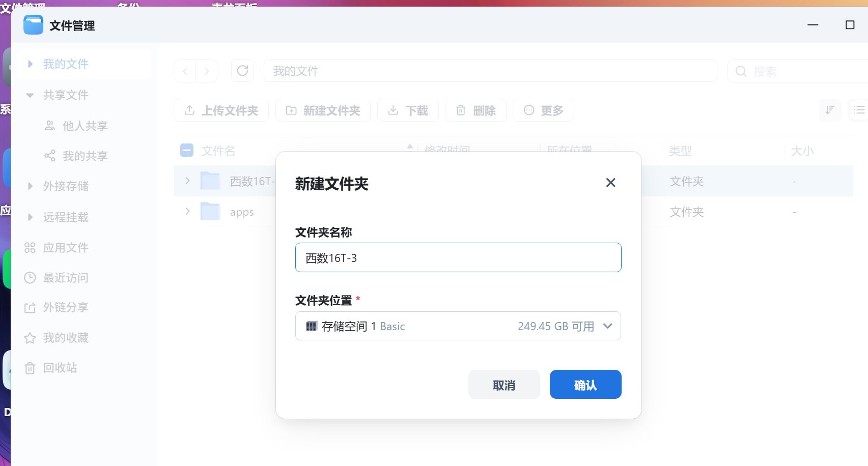Open 他人共享 in the sidebar
The height and width of the screenshot is (466, 868).
pos(84,126)
